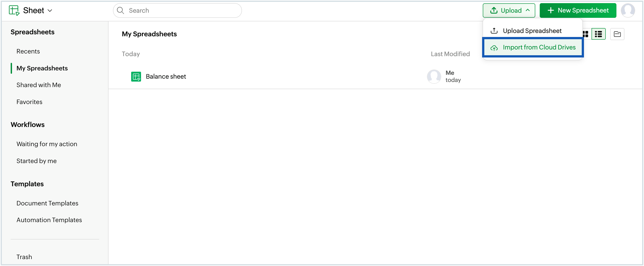Open Document Templates
Image resolution: width=644 pixels, height=266 pixels.
click(47, 203)
